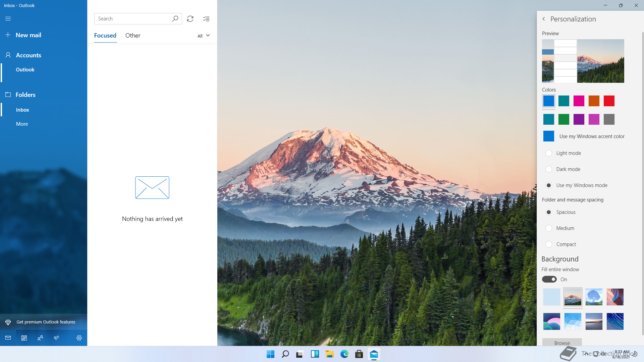Select the Outlook account

[25, 70]
